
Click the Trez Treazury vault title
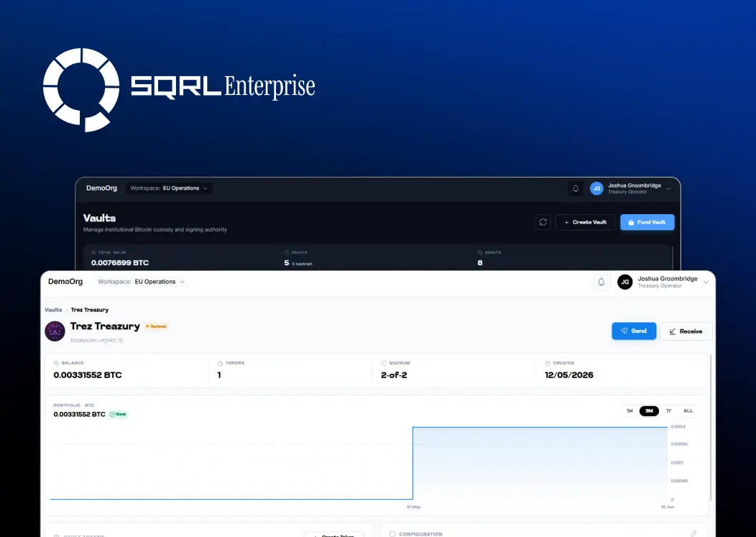click(x=105, y=326)
